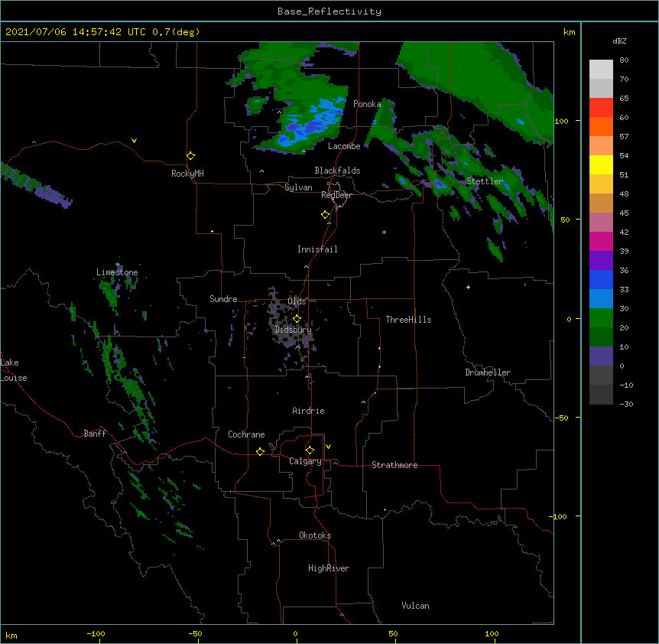
Task: Click the Banff label
Action: pos(95,434)
